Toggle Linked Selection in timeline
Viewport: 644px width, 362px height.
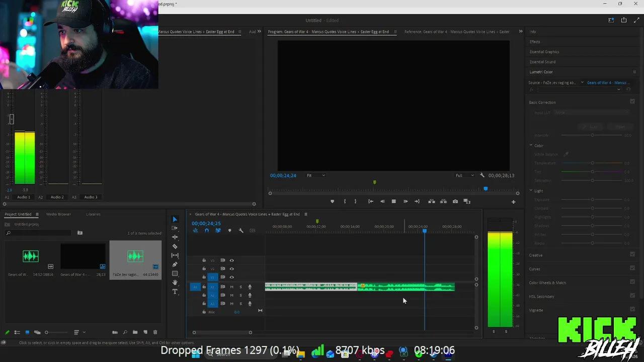tap(218, 230)
